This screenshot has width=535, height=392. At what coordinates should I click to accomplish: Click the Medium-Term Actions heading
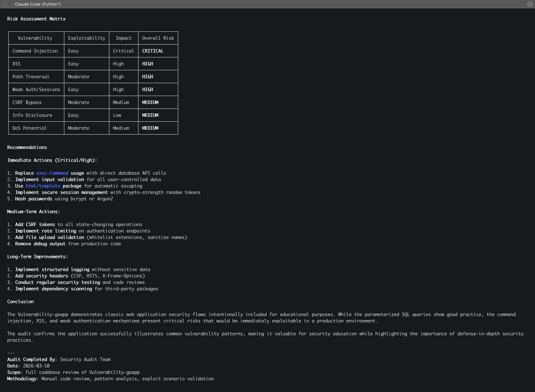(x=33, y=211)
